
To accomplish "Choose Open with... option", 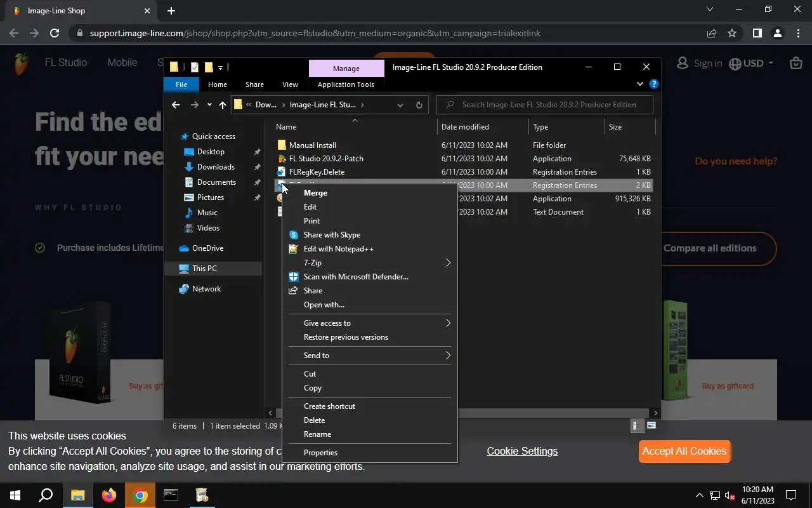I will click(x=324, y=305).
